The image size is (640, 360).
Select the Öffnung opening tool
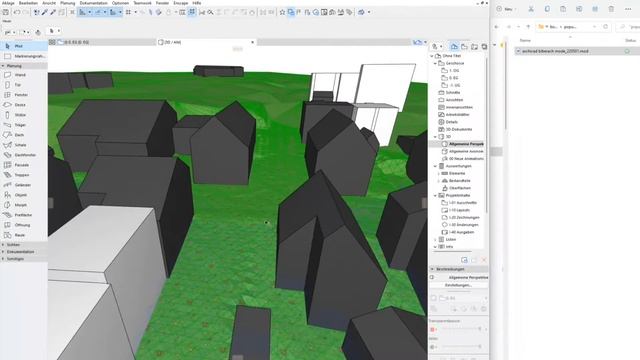point(24,225)
